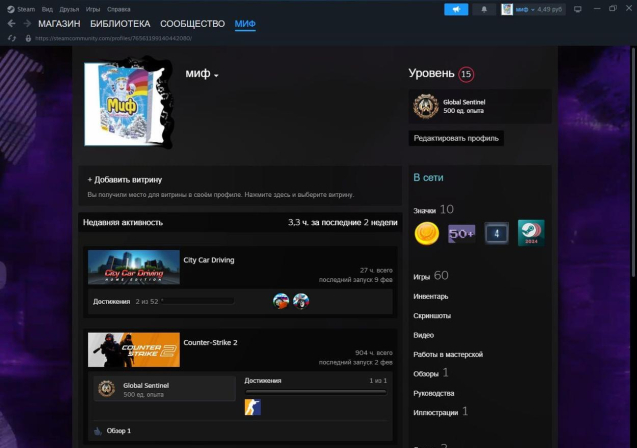Expand the profile name dropdown arrow
The image size is (637, 448).
tap(216, 76)
